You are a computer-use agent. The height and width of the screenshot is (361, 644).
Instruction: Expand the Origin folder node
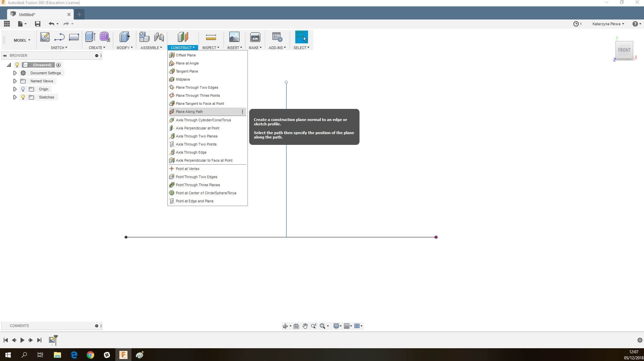pos(15,89)
